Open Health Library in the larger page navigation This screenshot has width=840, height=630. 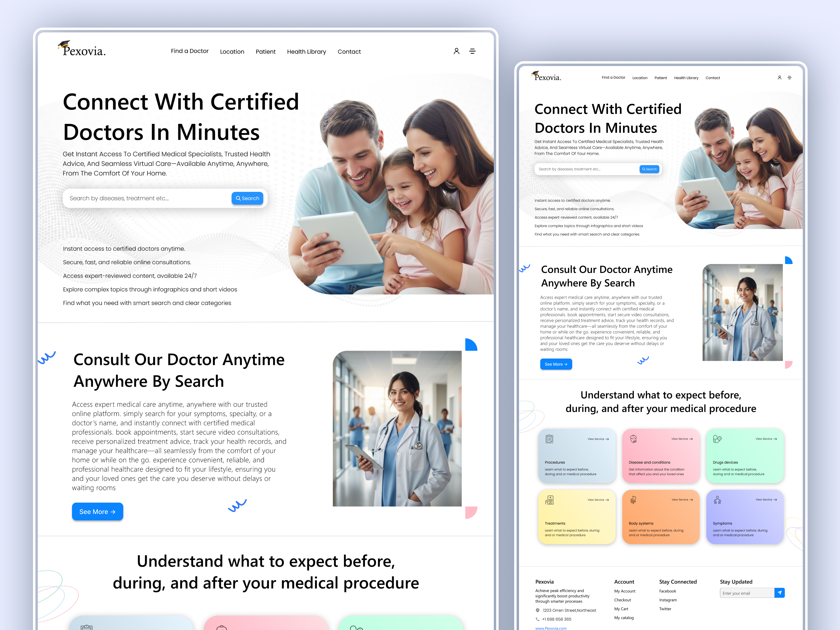point(306,52)
